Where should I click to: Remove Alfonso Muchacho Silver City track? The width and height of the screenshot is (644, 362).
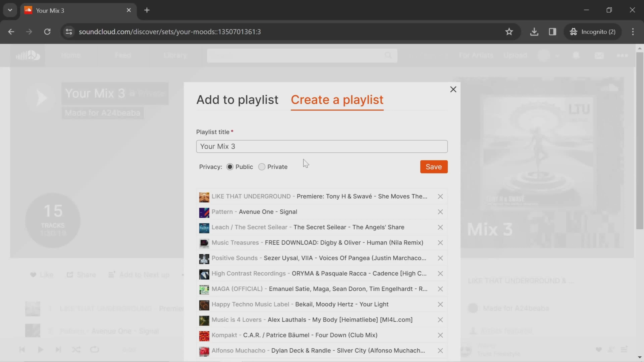click(440, 350)
